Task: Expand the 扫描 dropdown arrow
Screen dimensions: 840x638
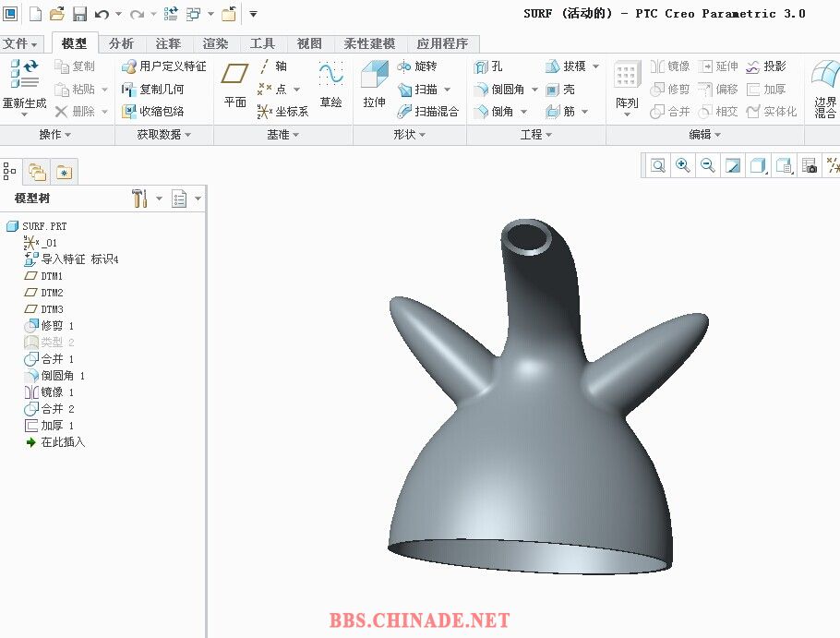Action: (x=448, y=90)
